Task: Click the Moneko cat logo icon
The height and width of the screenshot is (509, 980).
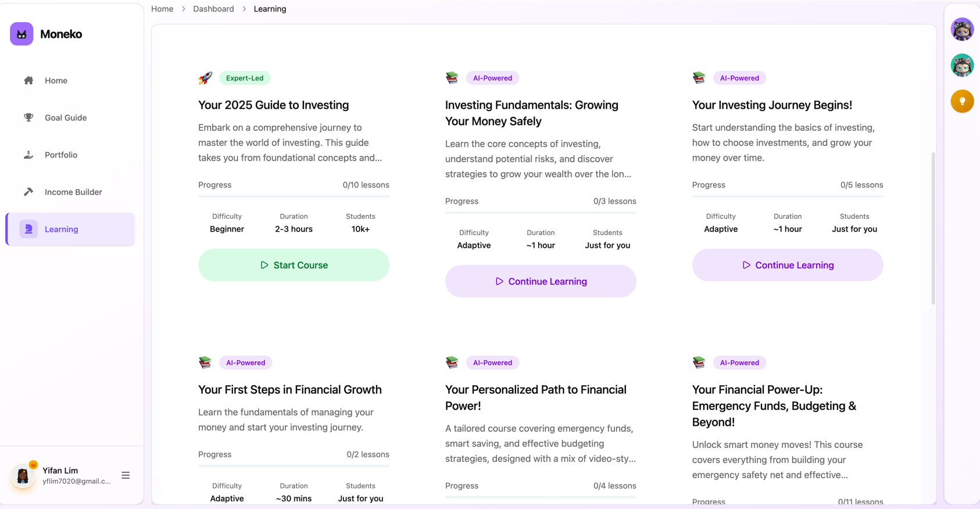Action: point(22,34)
